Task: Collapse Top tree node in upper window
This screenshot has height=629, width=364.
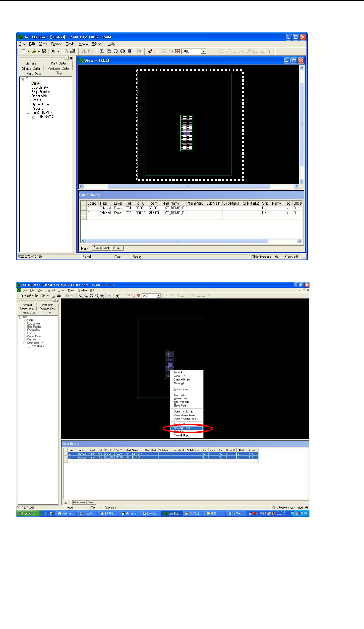Action: [22, 79]
